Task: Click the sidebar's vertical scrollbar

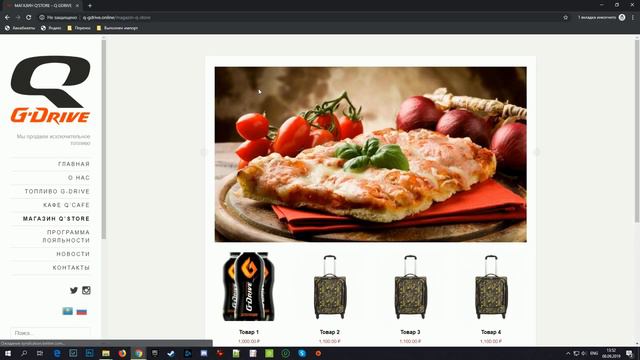Action: [104, 139]
